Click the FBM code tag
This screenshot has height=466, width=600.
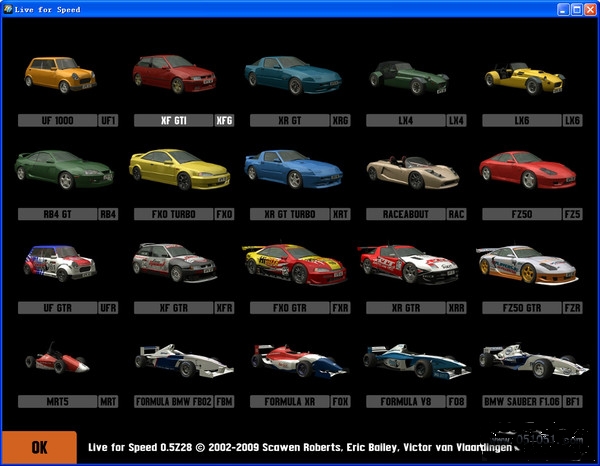[x=224, y=402]
